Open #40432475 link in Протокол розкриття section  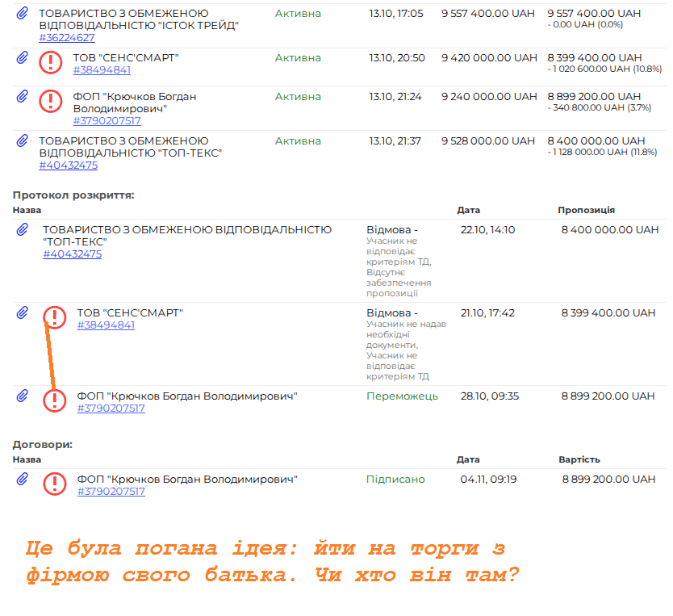point(73,254)
